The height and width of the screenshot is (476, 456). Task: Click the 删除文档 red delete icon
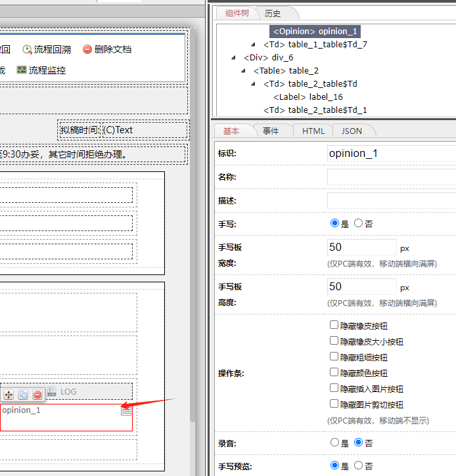point(87,49)
